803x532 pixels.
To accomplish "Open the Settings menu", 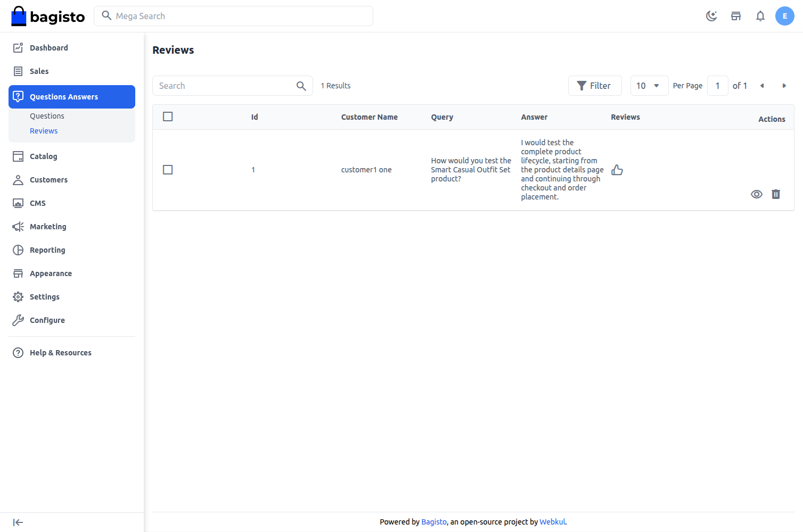I will (x=72, y=297).
